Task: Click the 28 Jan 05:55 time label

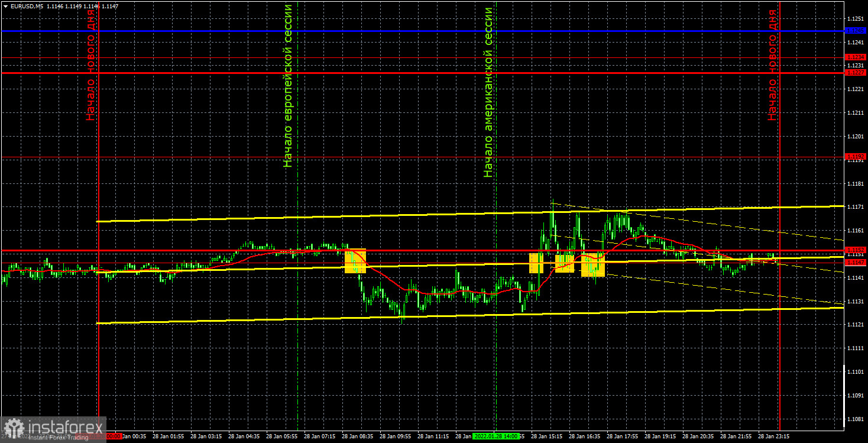Action: pyautogui.click(x=281, y=436)
